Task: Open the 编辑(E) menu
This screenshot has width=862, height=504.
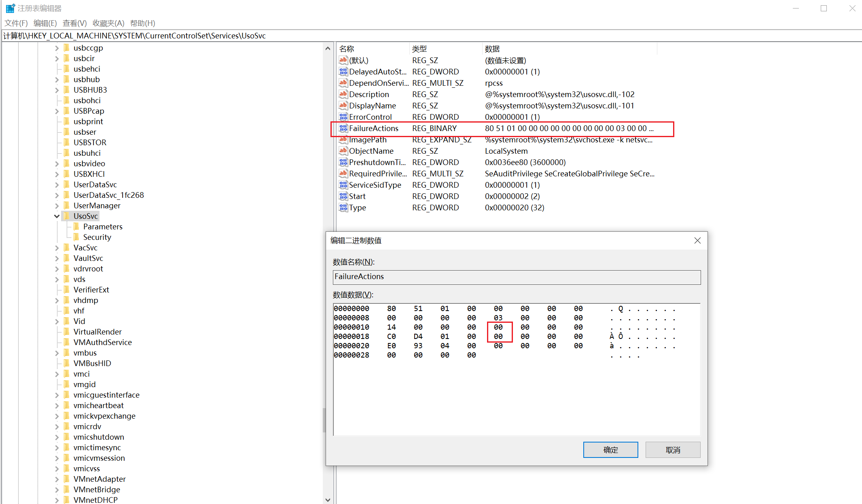Action: (x=45, y=23)
